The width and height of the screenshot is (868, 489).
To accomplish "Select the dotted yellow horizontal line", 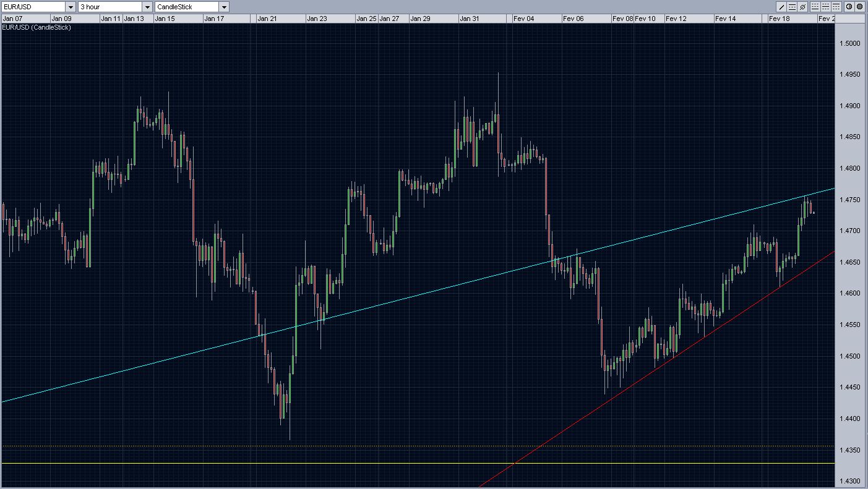I will tap(417, 446).
